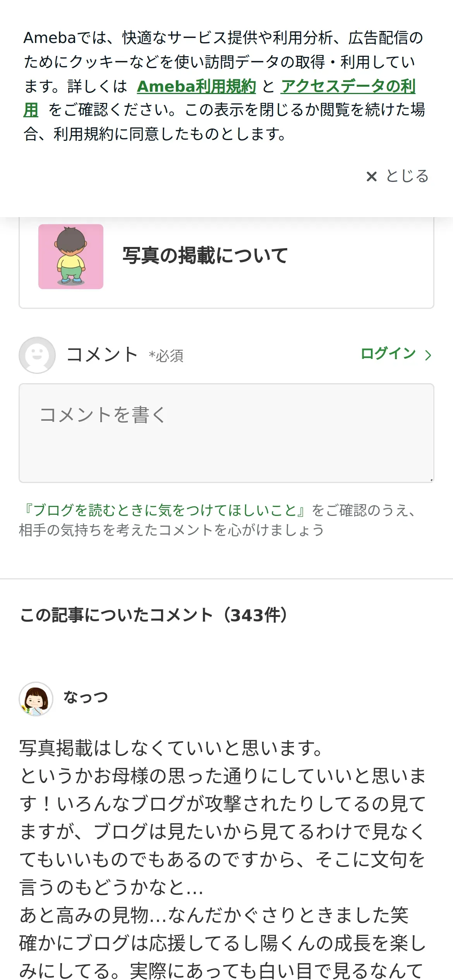Screen dimensions: 453x980
Task: Click the なっつ commenter avatar
Action: coord(36,699)
